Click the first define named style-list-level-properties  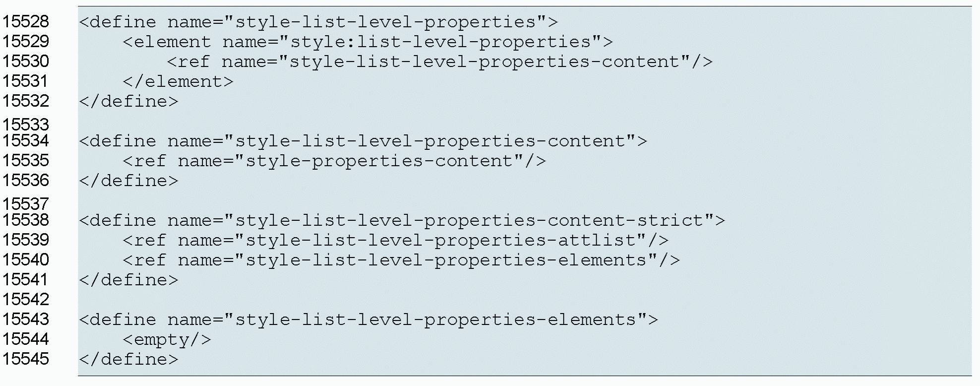(318, 22)
